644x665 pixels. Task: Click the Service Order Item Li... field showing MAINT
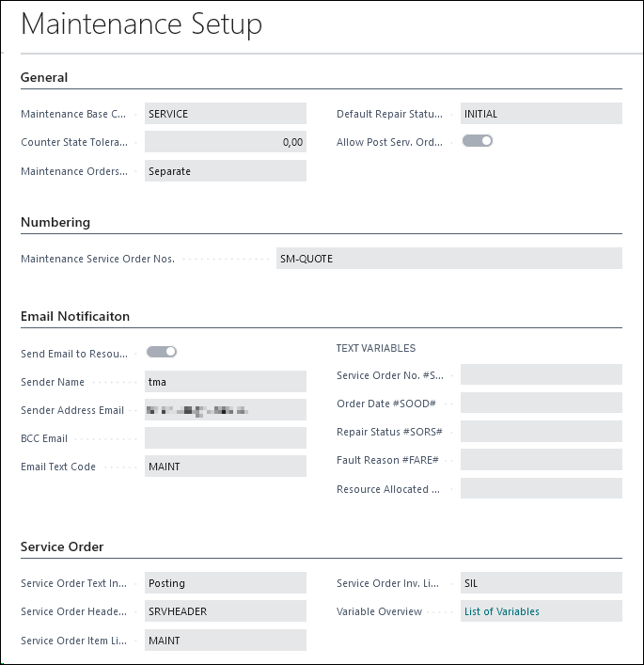tap(225, 640)
